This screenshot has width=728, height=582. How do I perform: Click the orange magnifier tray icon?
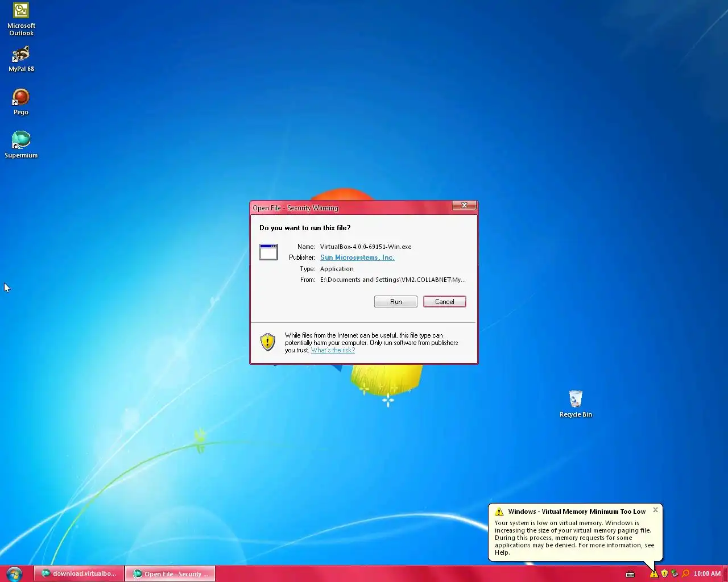[x=685, y=574]
